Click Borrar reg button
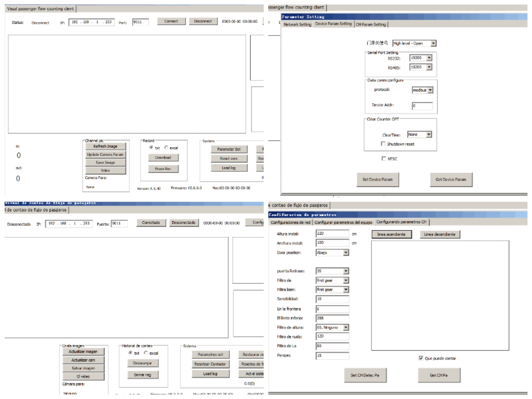 (x=143, y=375)
